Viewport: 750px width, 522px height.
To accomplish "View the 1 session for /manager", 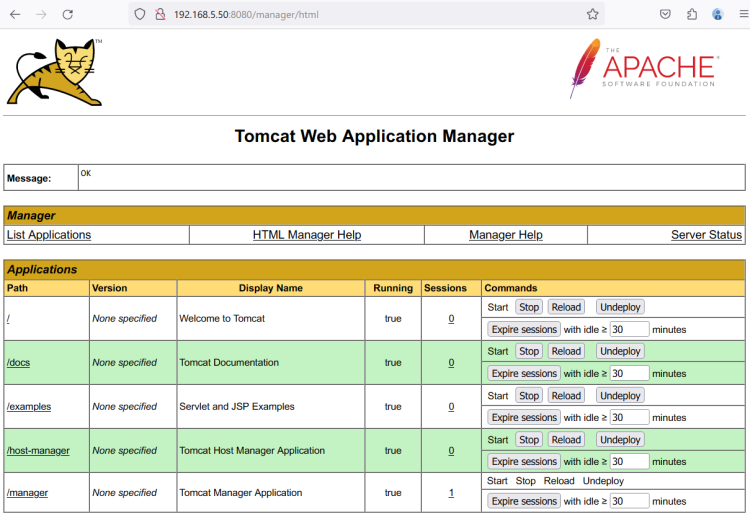I will pyautogui.click(x=451, y=493).
